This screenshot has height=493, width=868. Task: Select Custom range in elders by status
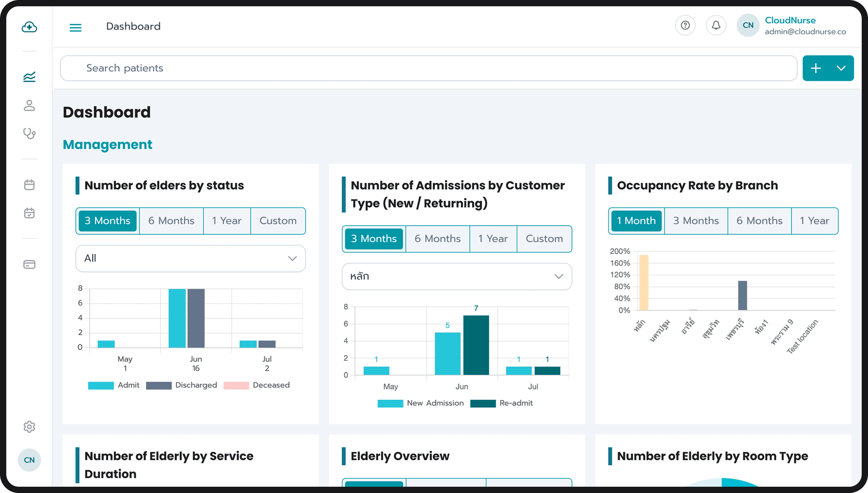(x=278, y=221)
